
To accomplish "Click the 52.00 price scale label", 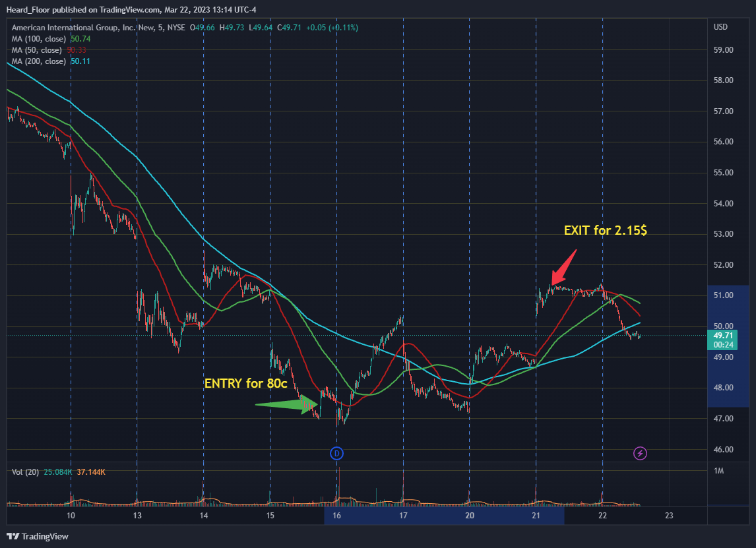I will click(x=723, y=264).
